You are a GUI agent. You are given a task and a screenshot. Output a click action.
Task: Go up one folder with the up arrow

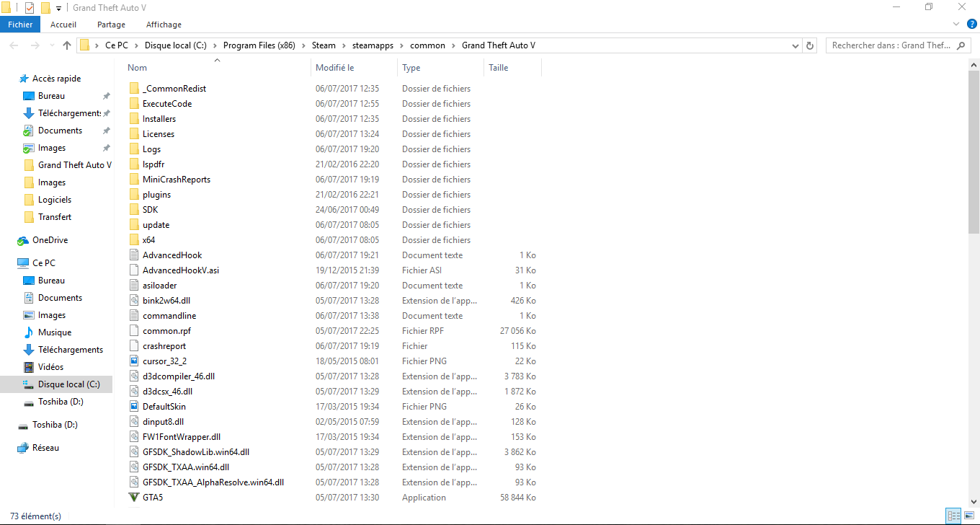coord(67,45)
